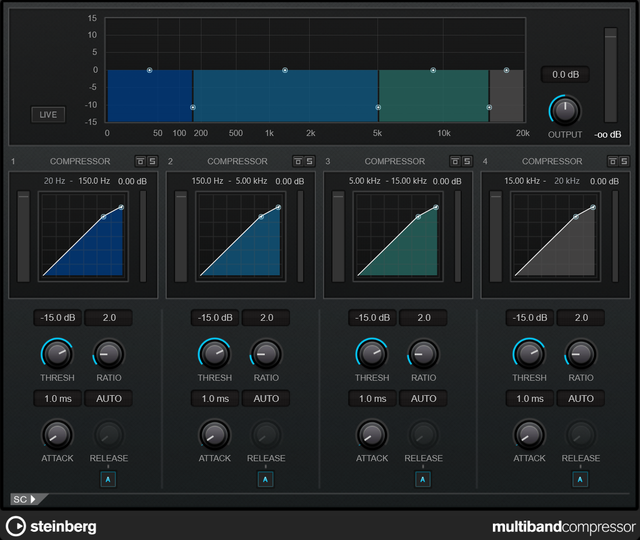
Task: Toggle auto release for band 2
Action: point(265,479)
